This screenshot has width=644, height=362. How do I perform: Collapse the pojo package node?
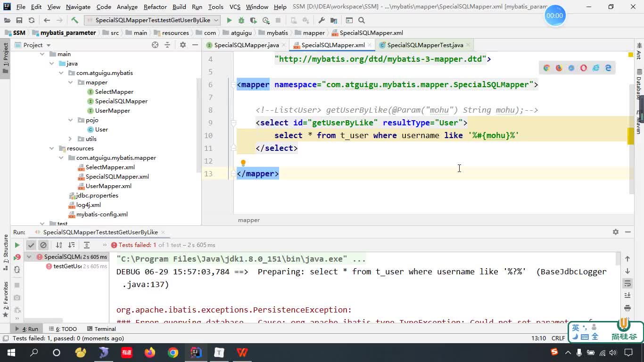70,120
